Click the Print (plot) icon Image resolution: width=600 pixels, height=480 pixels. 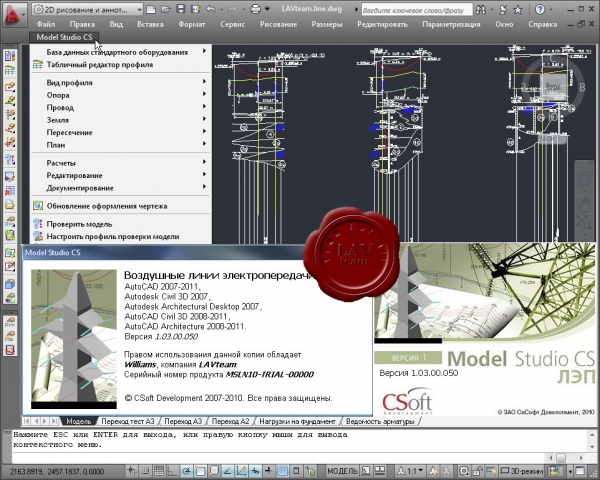[256, 9]
